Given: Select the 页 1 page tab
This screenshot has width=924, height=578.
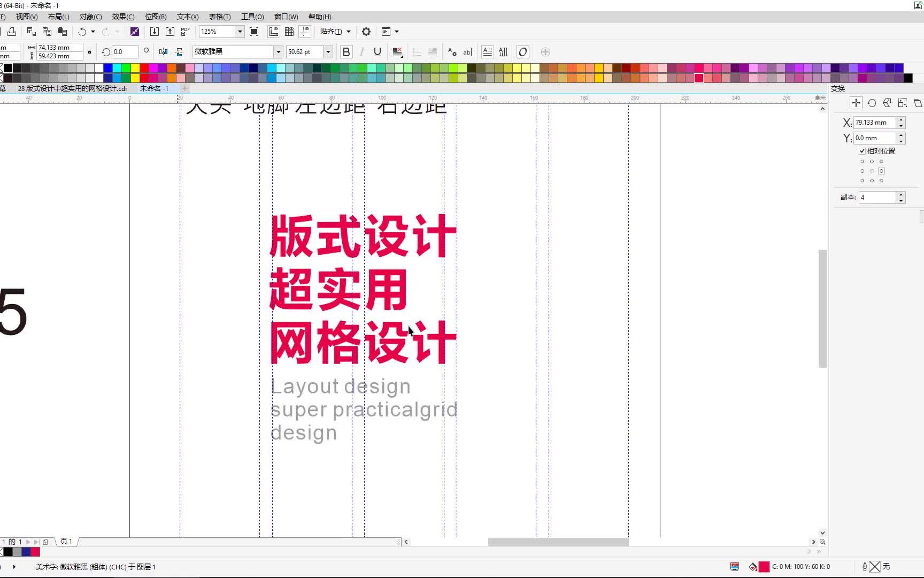Looking at the screenshot, I should click(66, 542).
